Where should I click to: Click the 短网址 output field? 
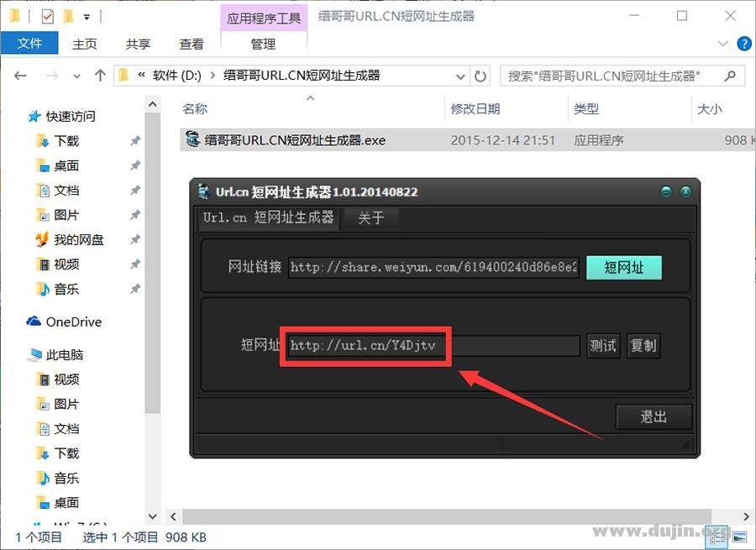pos(434,346)
